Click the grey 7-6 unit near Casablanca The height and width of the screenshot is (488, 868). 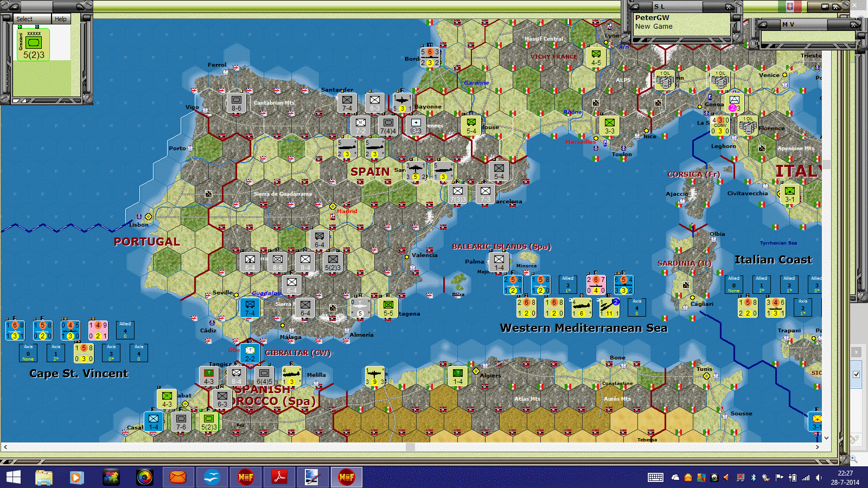click(x=181, y=421)
